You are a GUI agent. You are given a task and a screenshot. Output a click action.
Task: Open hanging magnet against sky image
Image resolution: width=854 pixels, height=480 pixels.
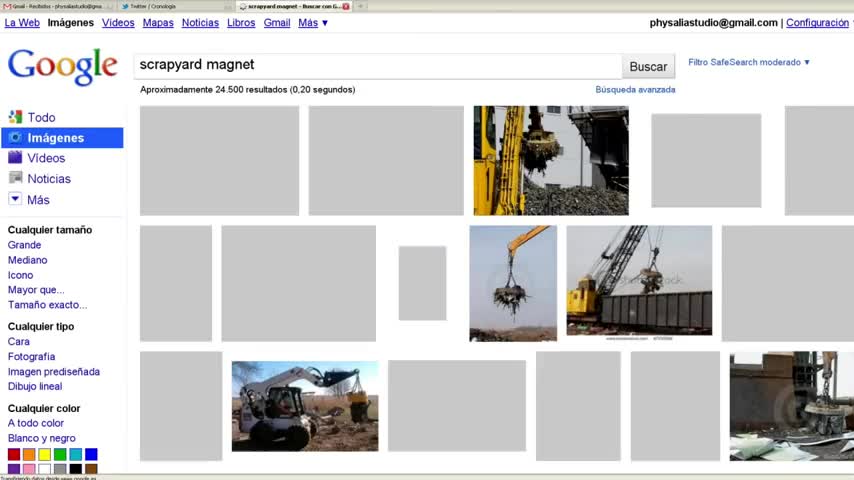click(513, 283)
